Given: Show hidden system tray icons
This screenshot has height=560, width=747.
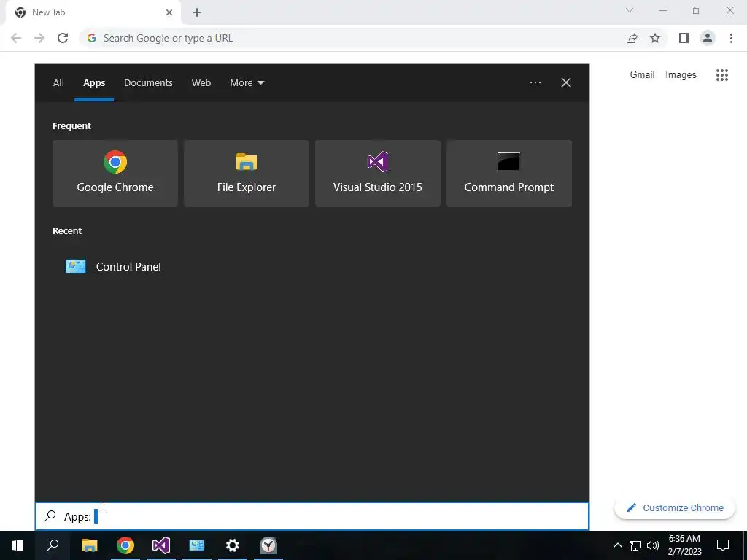Looking at the screenshot, I should coord(617,545).
